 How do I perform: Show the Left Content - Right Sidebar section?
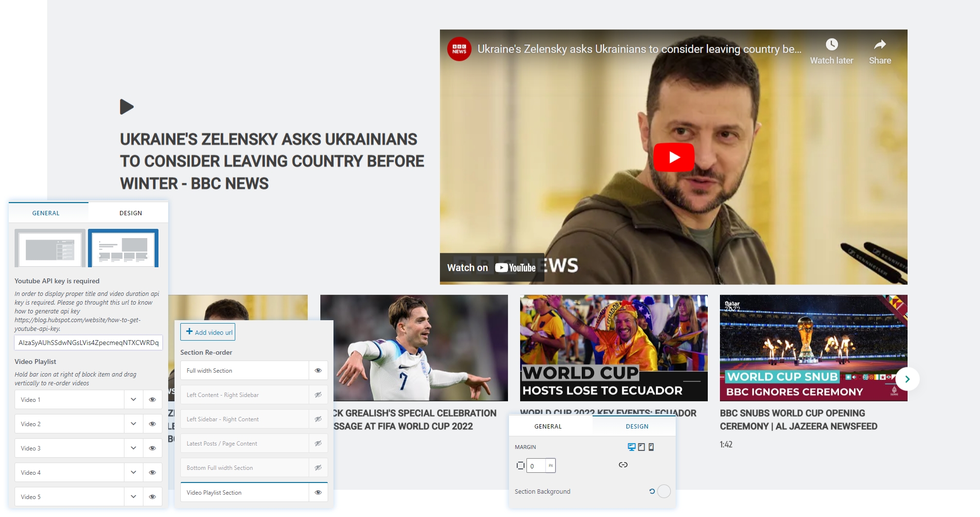tap(318, 395)
